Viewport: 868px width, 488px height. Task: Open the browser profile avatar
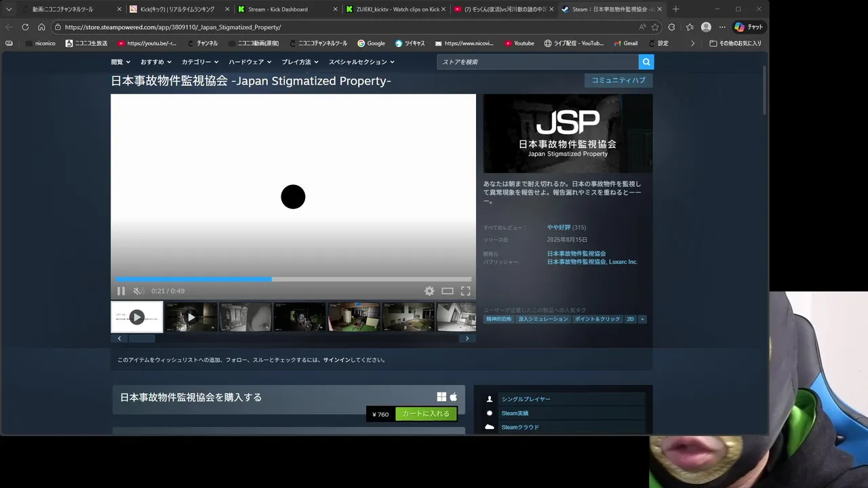click(706, 27)
